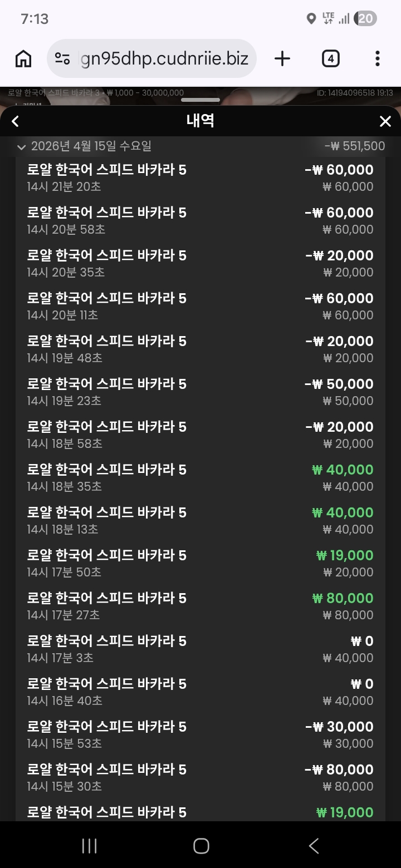Tap the 14시 15분 30초 -₩80,000 entry
Screen dimensions: 401x868
click(200, 777)
